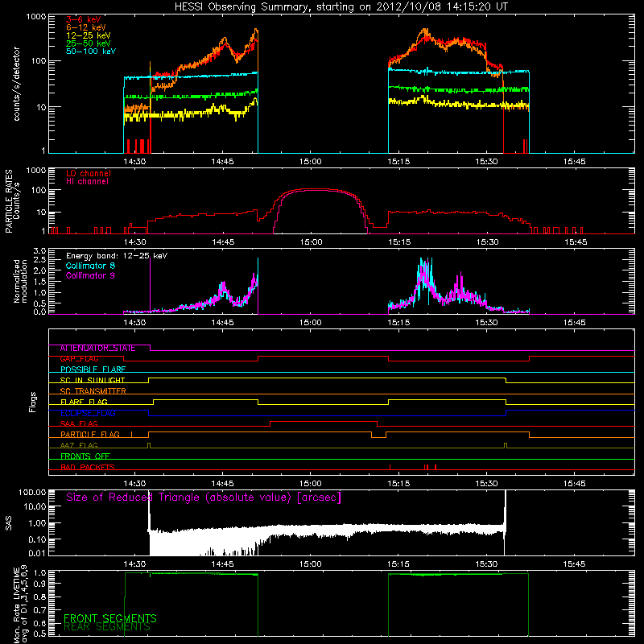Select the green '25-50 keV' legend label

[x=89, y=43]
